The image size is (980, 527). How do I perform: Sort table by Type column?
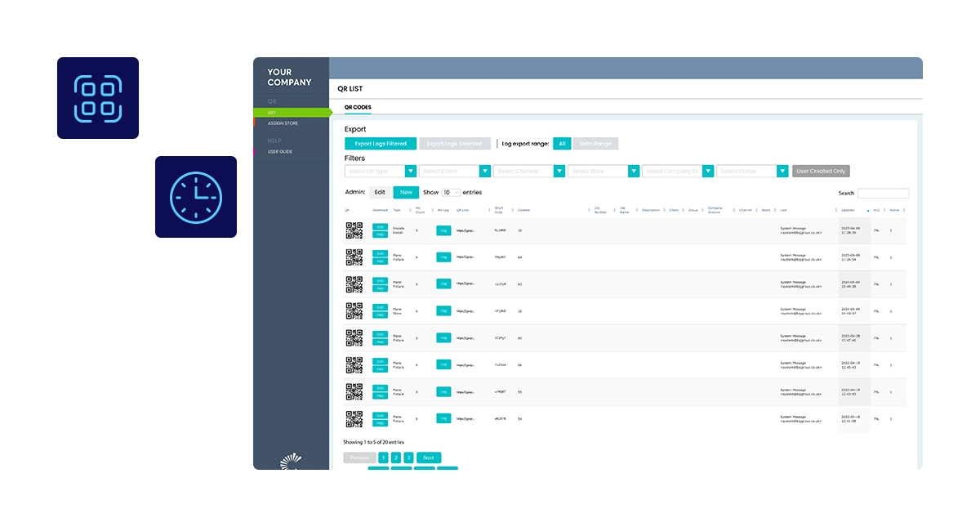[397, 210]
